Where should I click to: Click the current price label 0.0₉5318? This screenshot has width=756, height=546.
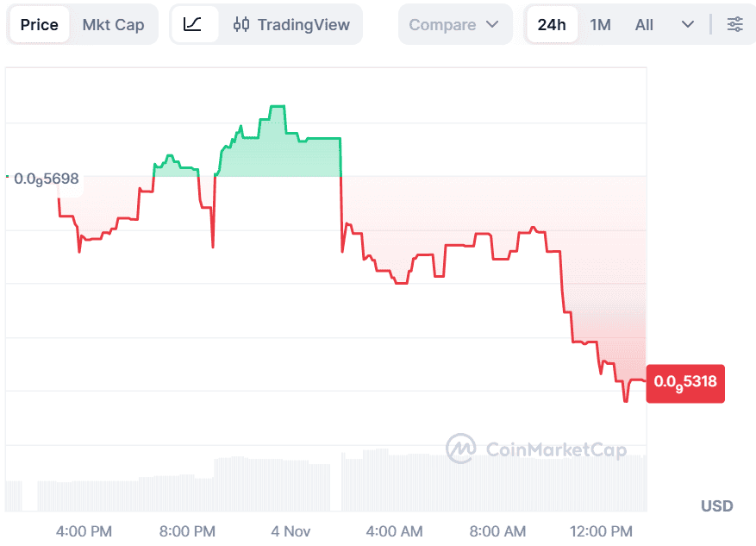click(685, 381)
